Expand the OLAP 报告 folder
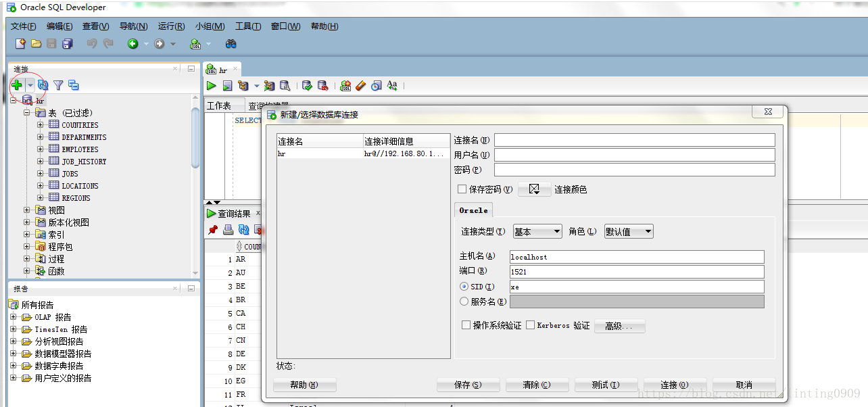868x407 pixels. [x=14, y=317]
